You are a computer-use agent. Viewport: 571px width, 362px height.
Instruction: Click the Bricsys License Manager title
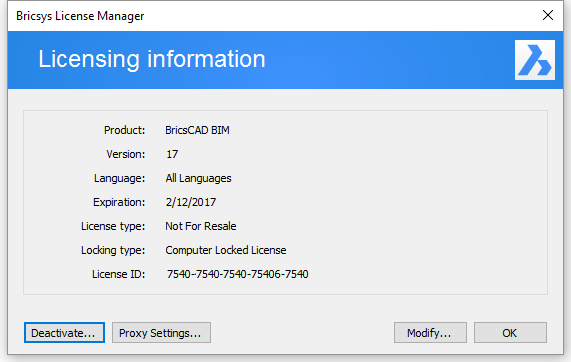click(80, 16)
